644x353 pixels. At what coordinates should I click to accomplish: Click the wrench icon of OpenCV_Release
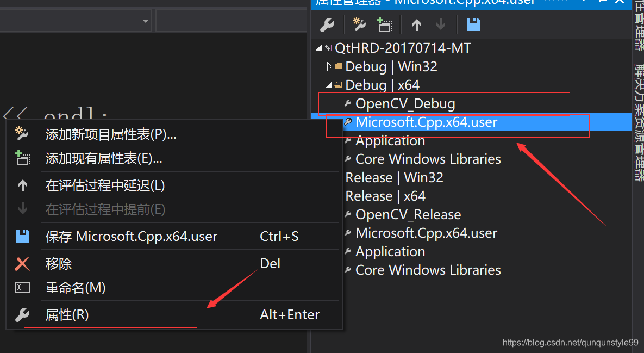(347, 214)
